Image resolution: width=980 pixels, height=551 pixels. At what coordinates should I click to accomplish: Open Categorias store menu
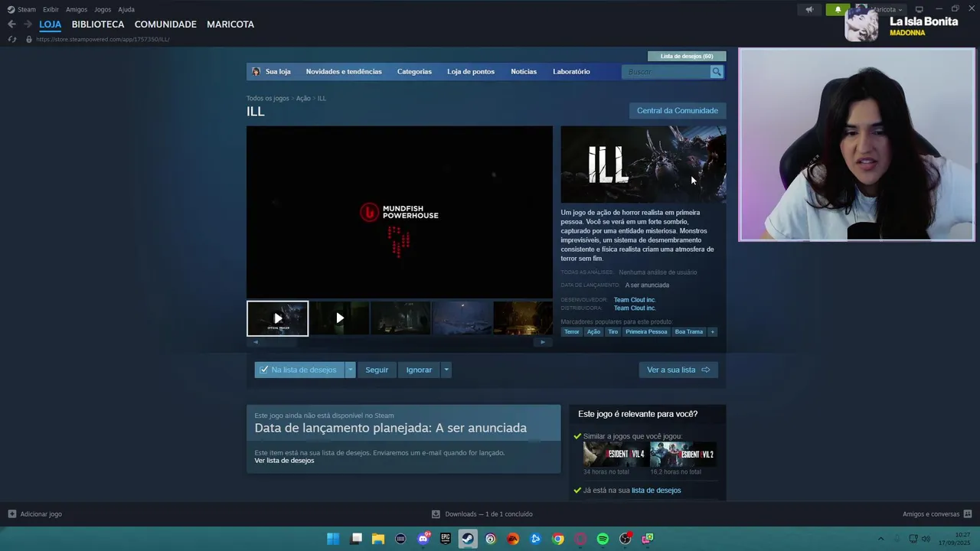414,71
